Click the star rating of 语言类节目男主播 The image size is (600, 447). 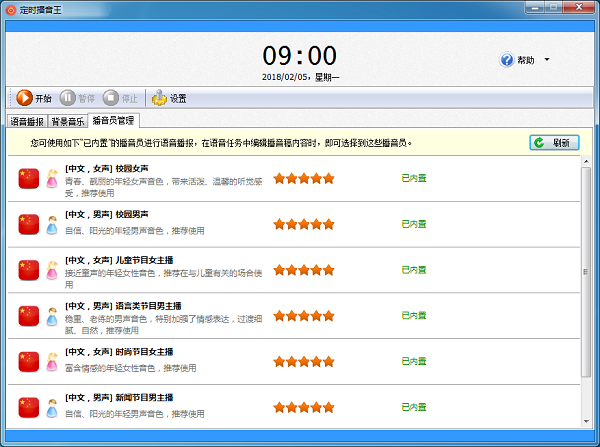coord(304,316)
